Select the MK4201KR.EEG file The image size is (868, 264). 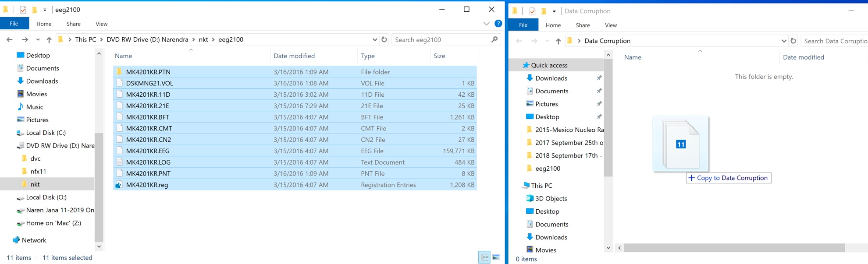147,151
